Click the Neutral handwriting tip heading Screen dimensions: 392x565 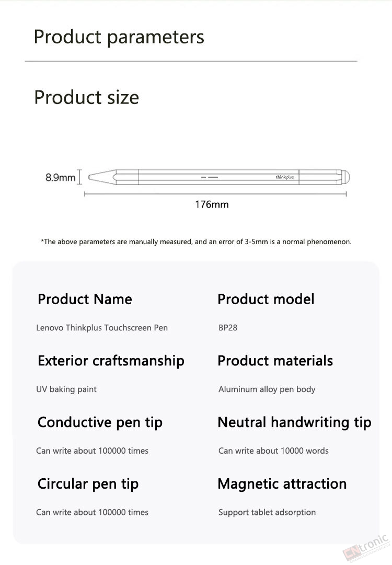(x=294, y=422)
